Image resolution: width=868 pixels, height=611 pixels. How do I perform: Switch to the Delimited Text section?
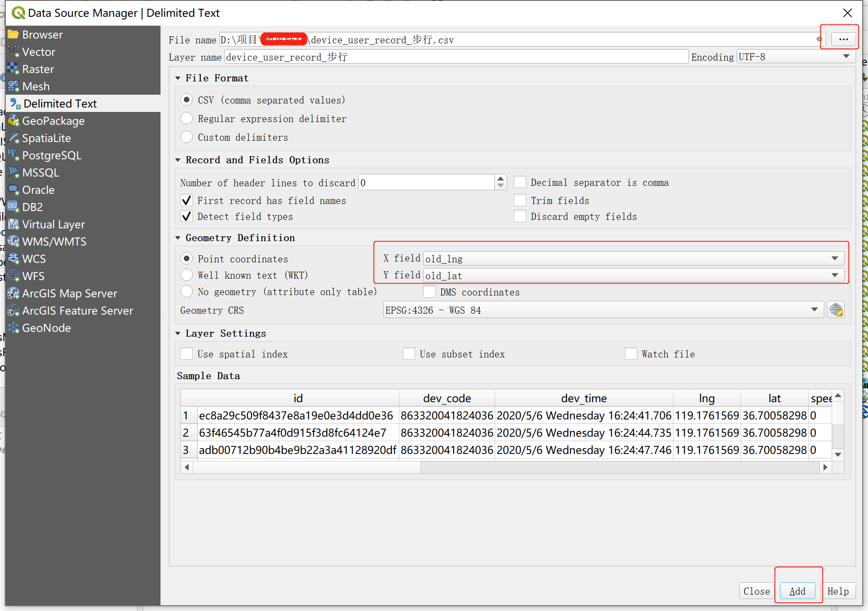[59, 103]
